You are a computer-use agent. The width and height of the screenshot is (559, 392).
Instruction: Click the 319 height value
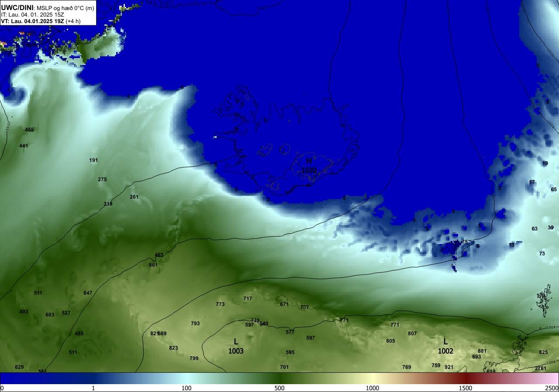[108, 204]
